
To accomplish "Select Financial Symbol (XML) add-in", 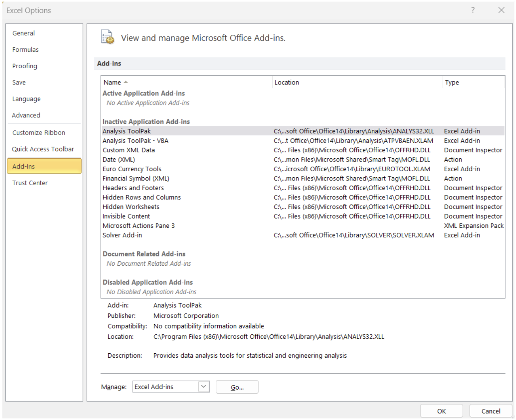I will click(x=303, y=178).
